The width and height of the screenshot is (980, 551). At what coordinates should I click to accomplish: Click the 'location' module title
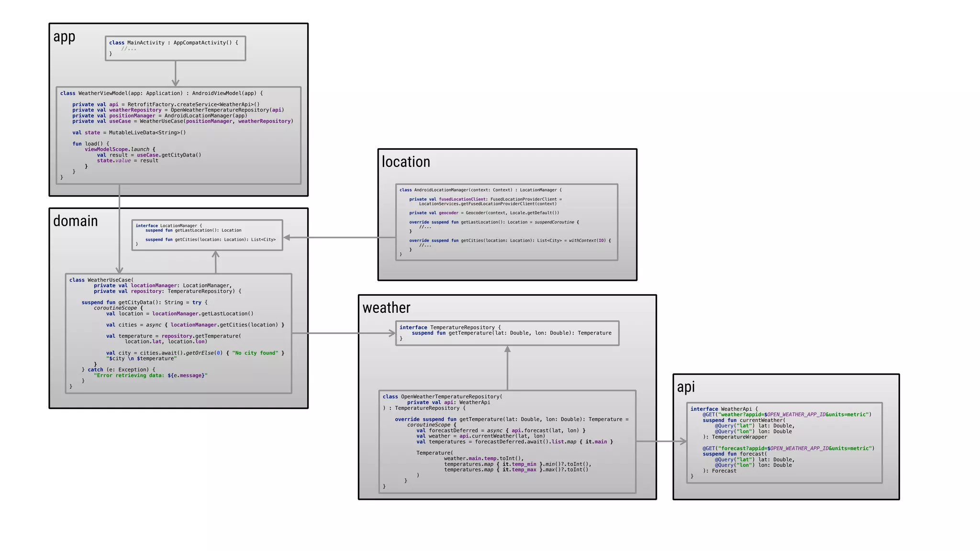point(406,162)
